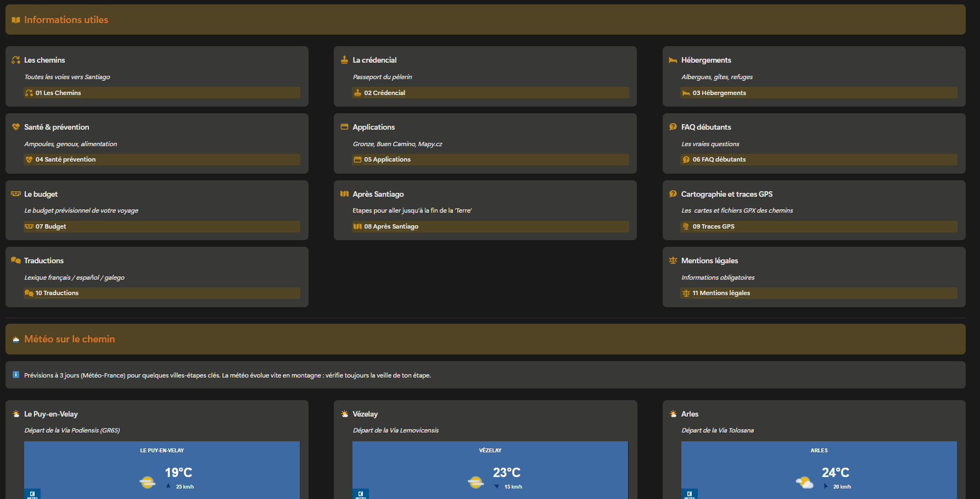Click the Arles weather widget showing 24°C
The image size is (980, 499).
tap(819, 470)
